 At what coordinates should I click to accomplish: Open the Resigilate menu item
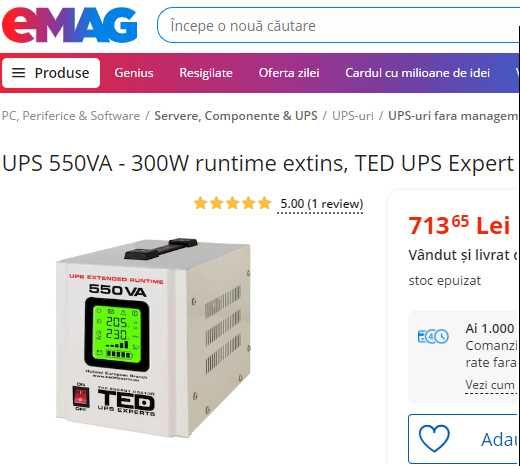point(206,73)
